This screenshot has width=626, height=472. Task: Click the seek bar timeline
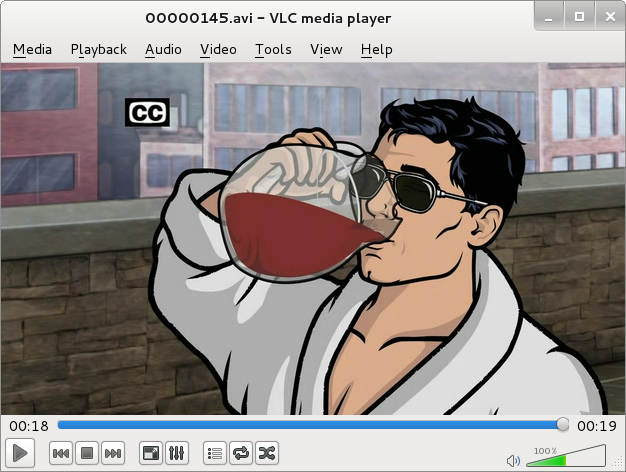tap(313, 425)
